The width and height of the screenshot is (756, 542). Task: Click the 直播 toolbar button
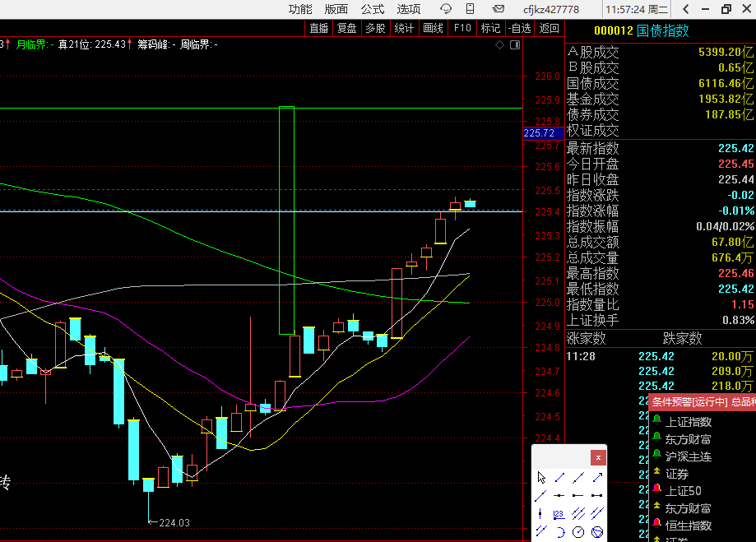coord(319,29)
